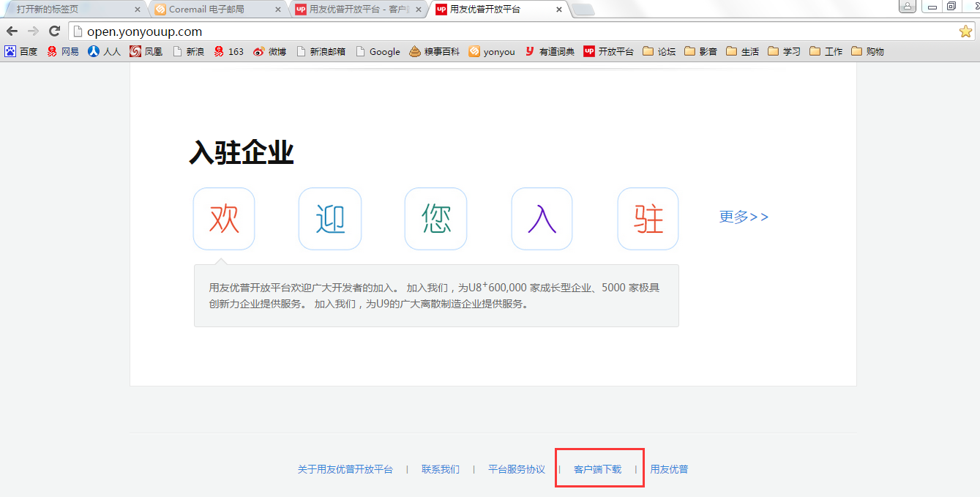Open the yonyou bookmark
The image size is (980, 497).
[492, 51]
